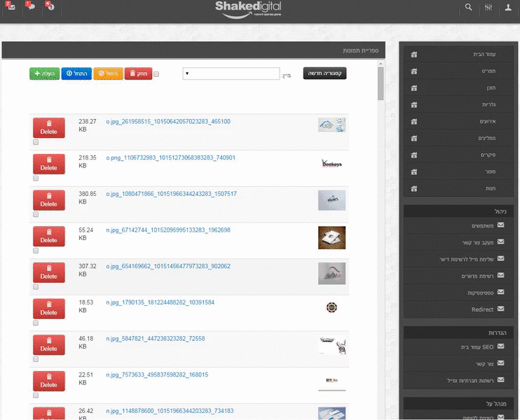Tick the checkbox for the 218.35 KB image row
Viewport: 520px width, 420px height.
click(36, 178)
